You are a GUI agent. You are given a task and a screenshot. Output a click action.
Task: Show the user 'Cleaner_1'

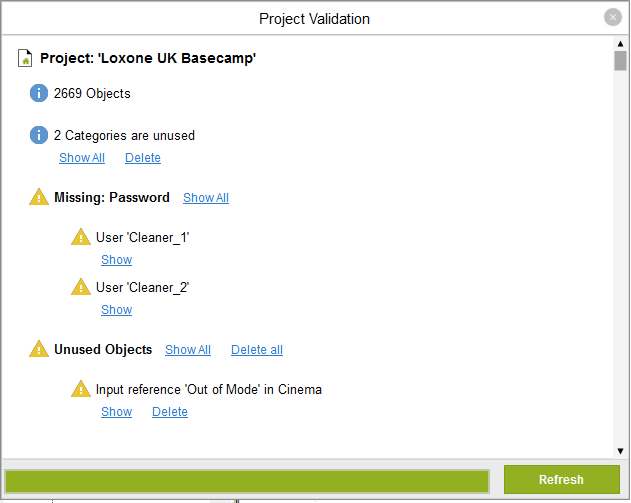point(117,260)
